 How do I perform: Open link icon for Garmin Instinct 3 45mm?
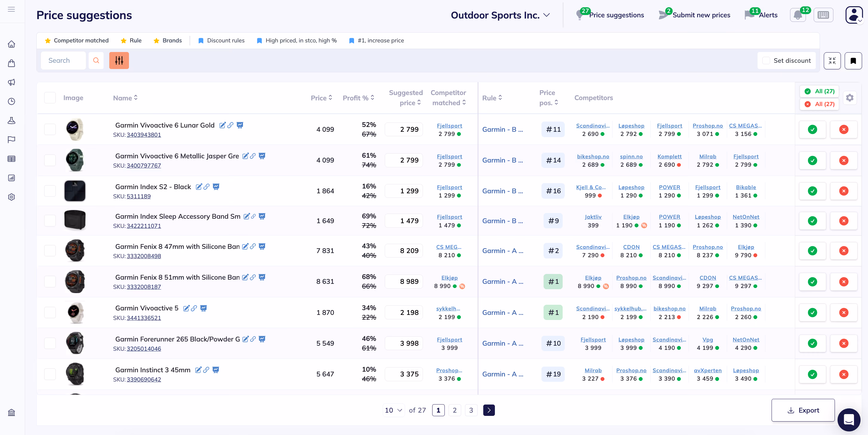[x=206, y=370]
